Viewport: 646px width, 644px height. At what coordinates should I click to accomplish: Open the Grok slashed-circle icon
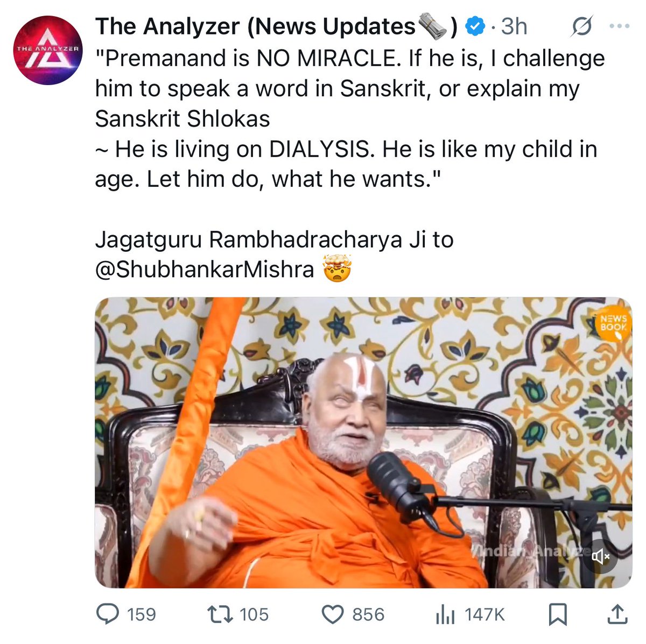click(x=582, y=26)
